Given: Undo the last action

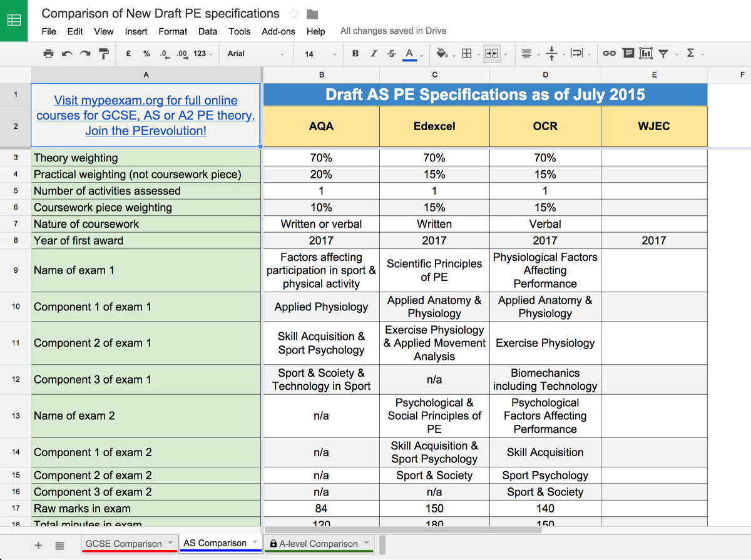Looking at the screenshot, I should (x=67, y=54).
